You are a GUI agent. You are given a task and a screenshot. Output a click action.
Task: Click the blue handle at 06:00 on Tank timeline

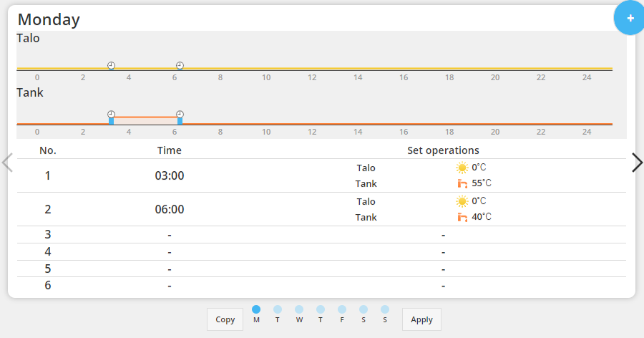point(180,121)
